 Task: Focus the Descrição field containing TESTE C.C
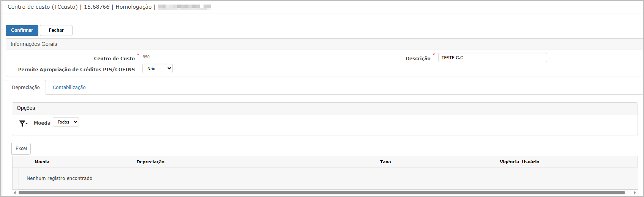[492, 58]
